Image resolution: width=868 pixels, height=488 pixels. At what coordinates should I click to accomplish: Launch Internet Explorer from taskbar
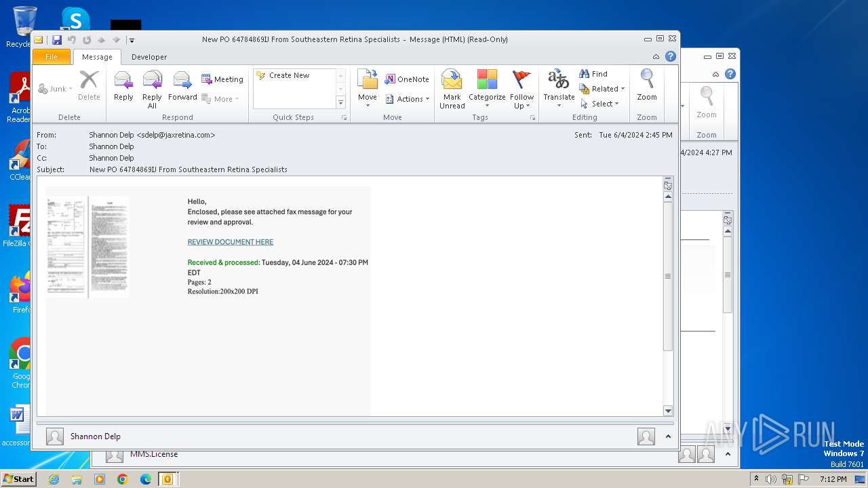tap(54, 479)
